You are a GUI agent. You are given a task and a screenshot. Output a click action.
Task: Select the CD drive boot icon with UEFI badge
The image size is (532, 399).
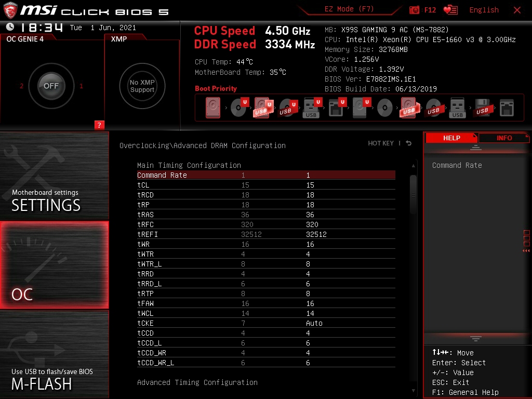pos(240,108)
